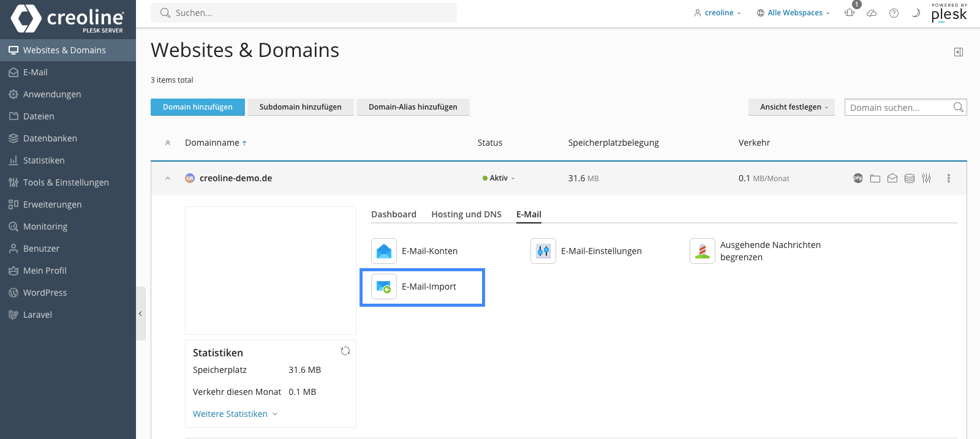Switch to the Dashboard tab
This screenshot has height=439, width=980.
coord(394,214)
